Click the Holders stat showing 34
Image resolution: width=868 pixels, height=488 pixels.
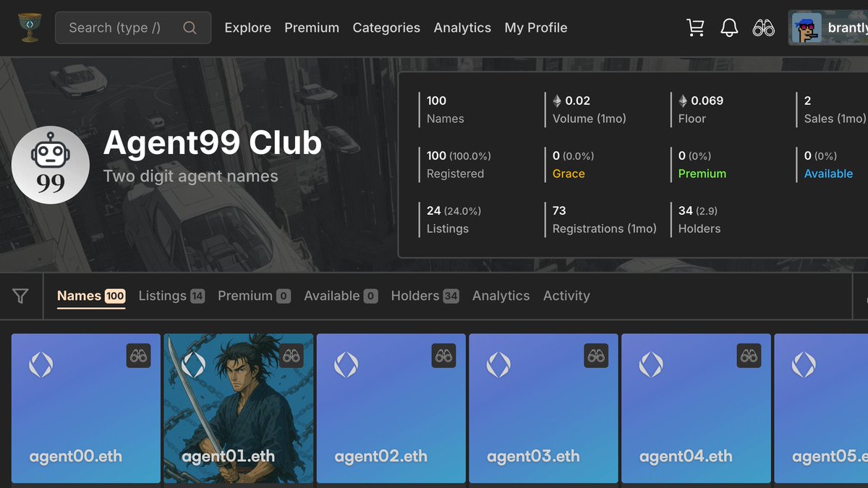pos(699,219)
